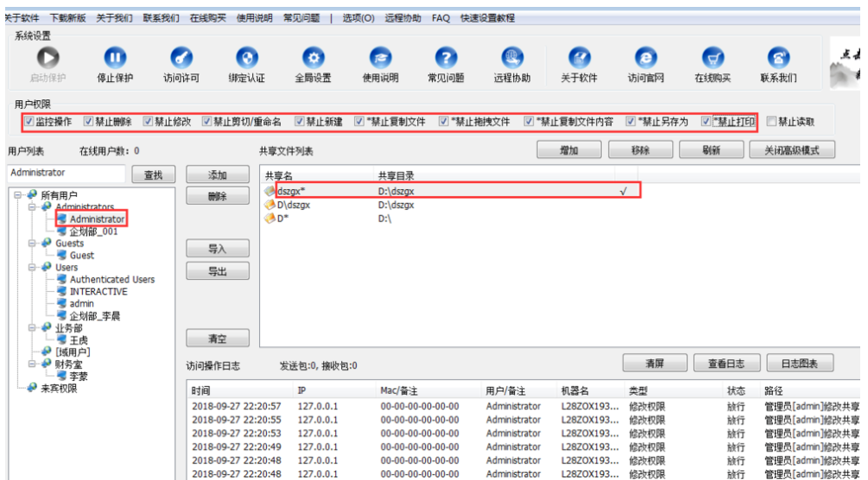868x480 pixels.
Task: Click the 查看日志 button
Action: [x=726, y=363]
